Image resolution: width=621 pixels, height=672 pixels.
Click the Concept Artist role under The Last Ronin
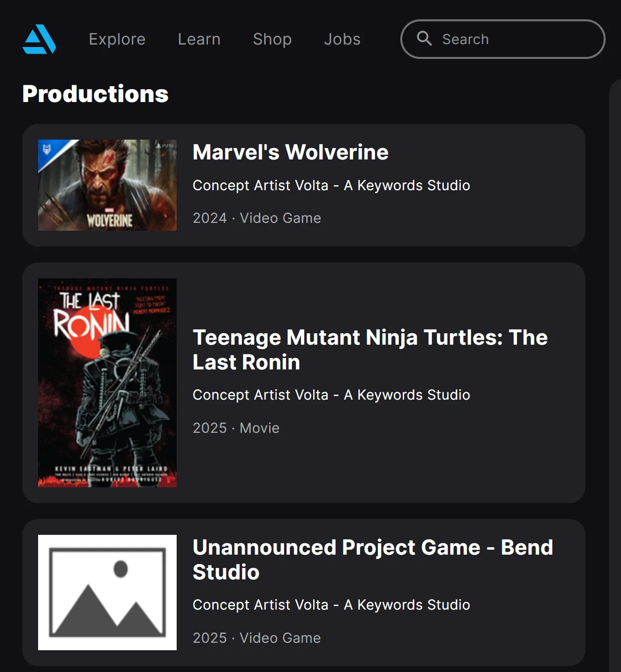331,395
